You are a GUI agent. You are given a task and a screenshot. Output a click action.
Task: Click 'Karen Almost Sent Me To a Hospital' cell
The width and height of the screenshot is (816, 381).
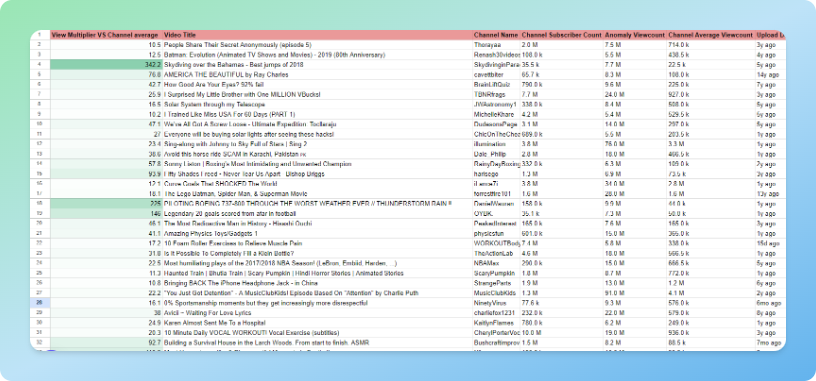(317, 323)
